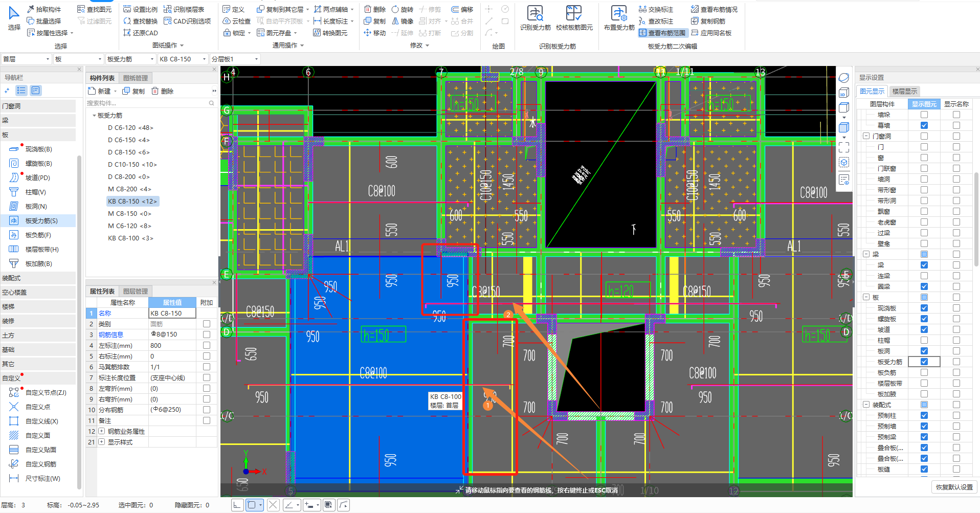
Task: Click 旋转 tool
Action: (403, 9)
